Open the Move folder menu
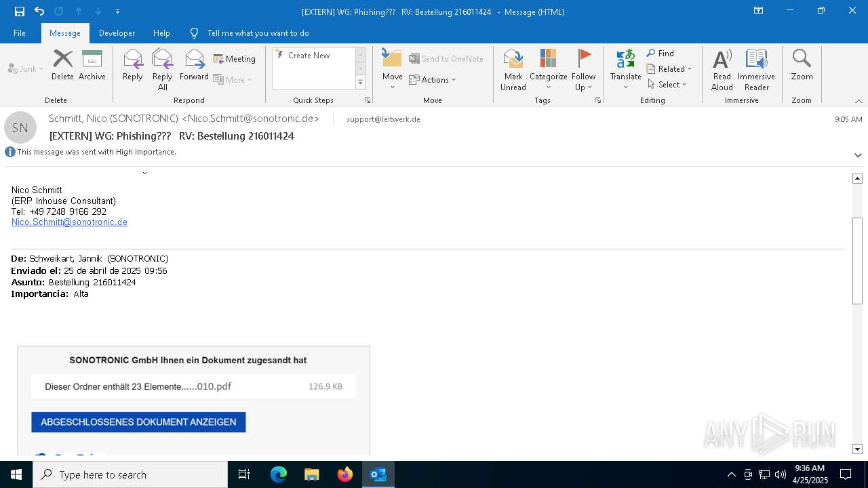Screen dimensions: 868x488 tap(393, 70)
